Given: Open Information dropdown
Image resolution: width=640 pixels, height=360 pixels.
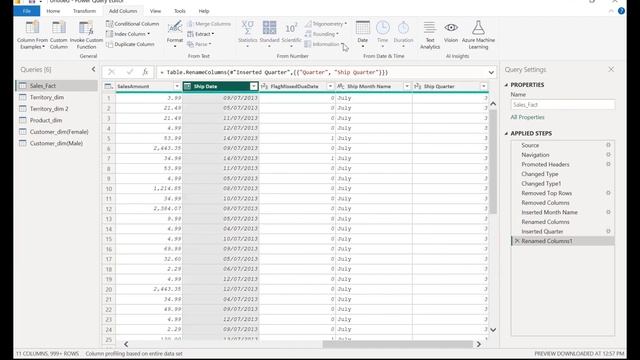Looking at the screenshot, I should pyautogui.click(x=323, y=44).
